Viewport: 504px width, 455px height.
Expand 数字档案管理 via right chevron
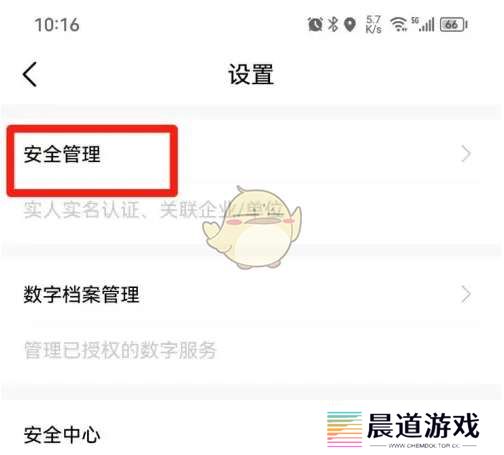tap(466, 295)
